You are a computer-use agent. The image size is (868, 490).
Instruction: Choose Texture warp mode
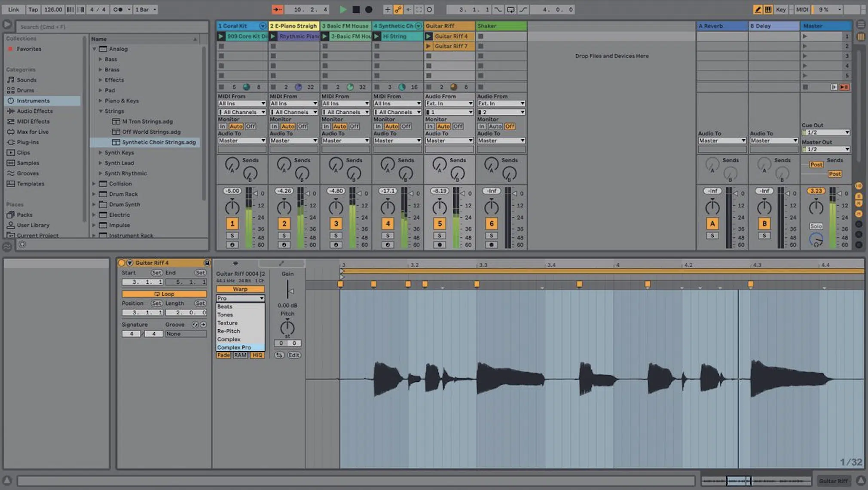(240, 323)
